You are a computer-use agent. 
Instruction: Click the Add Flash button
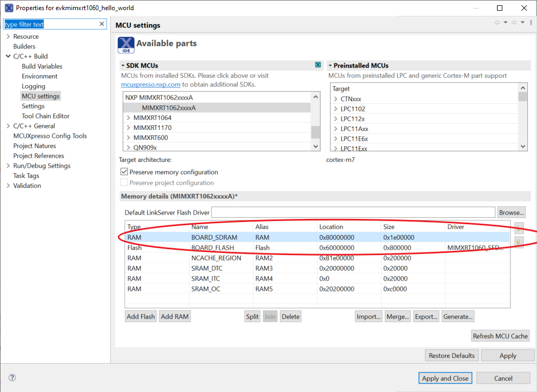coord(141,316)
